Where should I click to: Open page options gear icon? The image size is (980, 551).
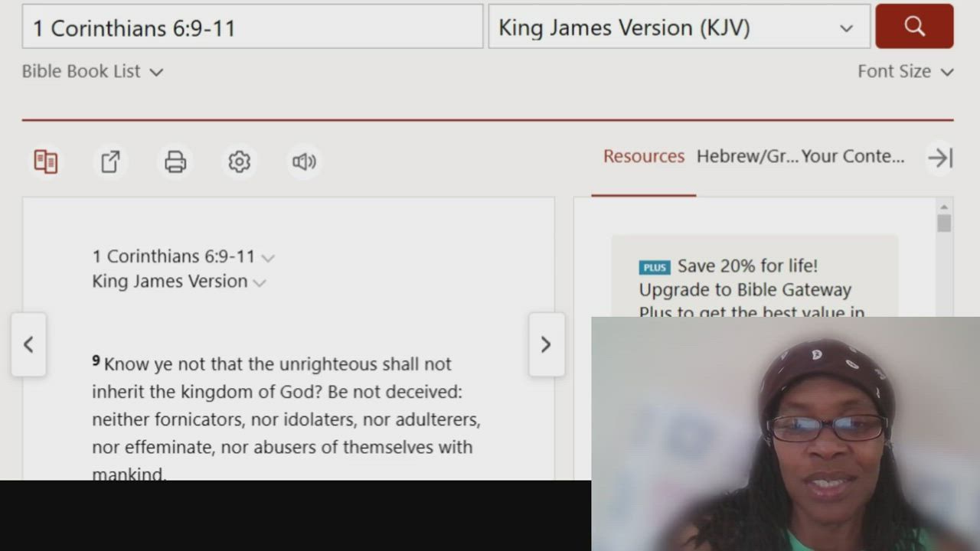(240, 161)
